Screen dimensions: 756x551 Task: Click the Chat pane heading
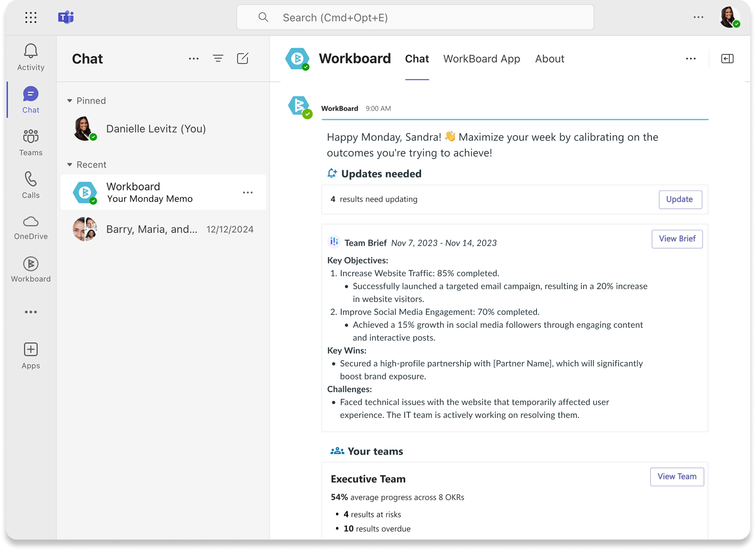click(x=87, y=59)
